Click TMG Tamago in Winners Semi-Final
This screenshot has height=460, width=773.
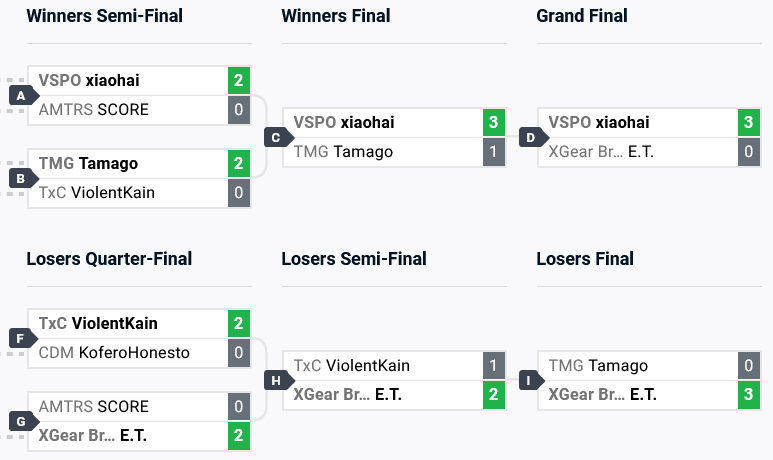88,163
